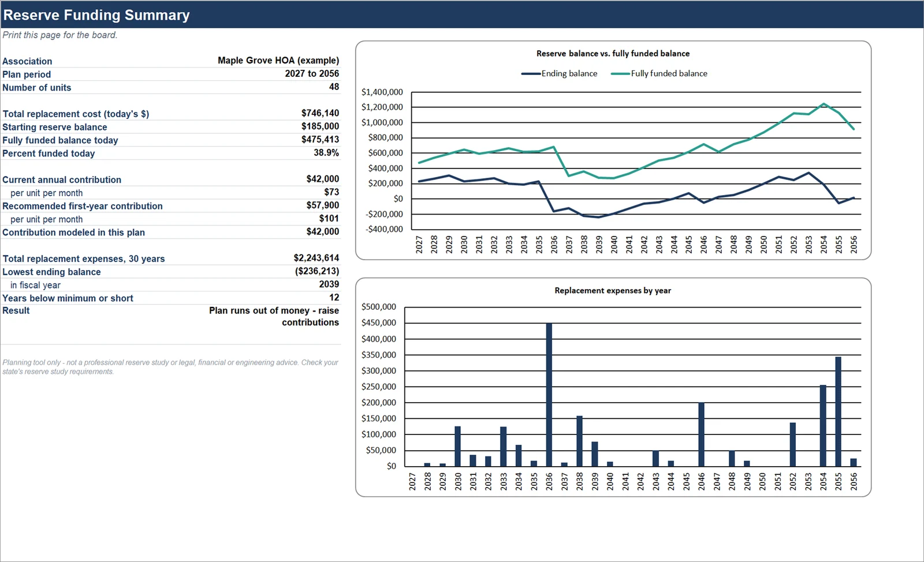924x562 pixels.
Task: Click the planning tool disclaimer text
Action: click(170, 367)
